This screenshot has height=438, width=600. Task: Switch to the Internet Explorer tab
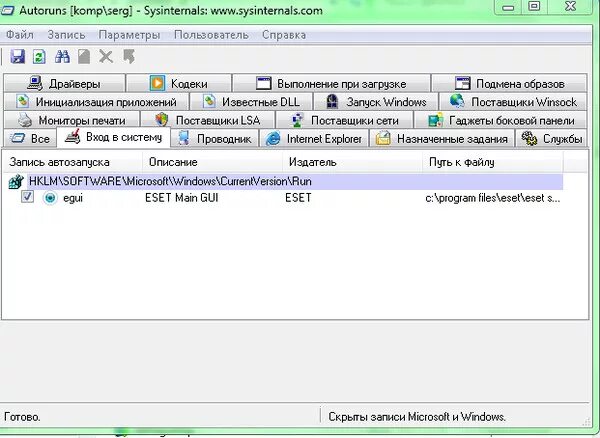pos(314,138)
